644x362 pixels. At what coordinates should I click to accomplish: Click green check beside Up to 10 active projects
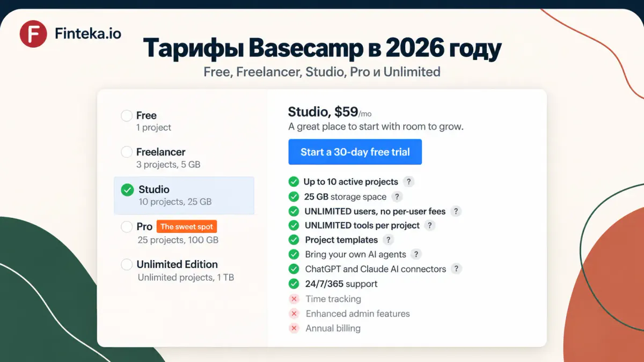[294, 182]
